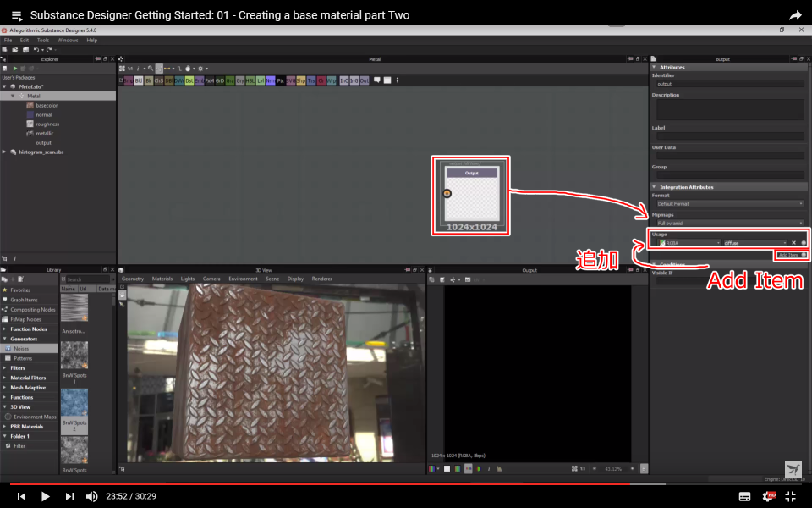Insert a Blend (Bld) node
This screenshot has height=508, width=812.
(139, 80)
